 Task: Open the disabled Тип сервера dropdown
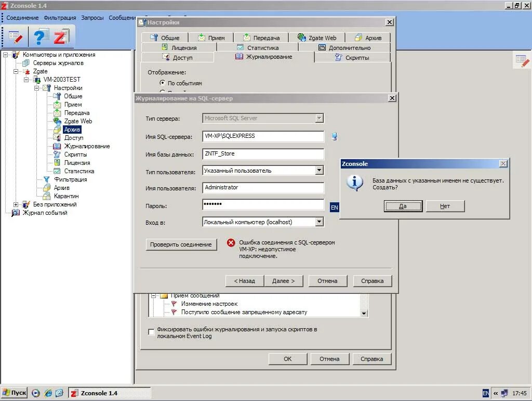320,118
